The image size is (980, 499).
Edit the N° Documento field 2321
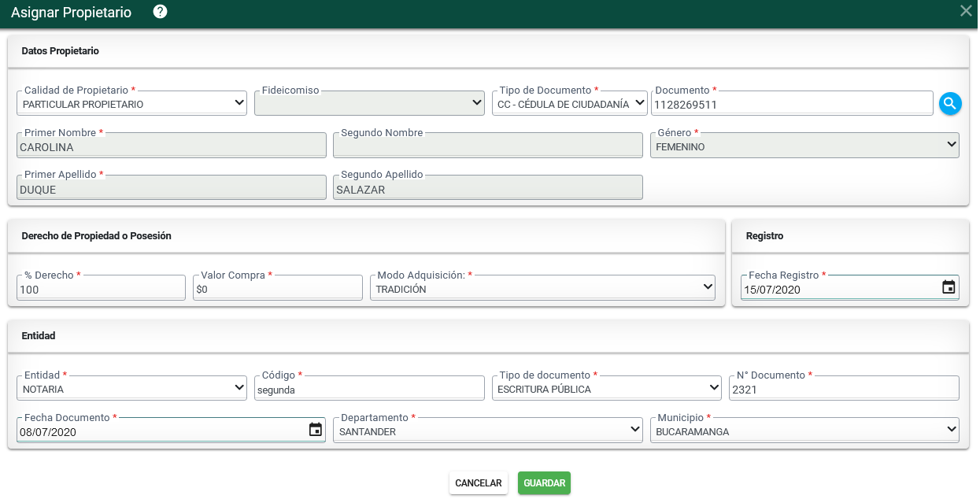coord(844,388)
